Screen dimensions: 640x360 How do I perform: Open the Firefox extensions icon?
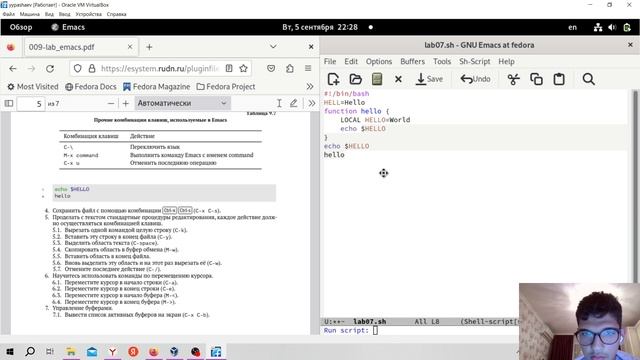[x=290, y=68]
